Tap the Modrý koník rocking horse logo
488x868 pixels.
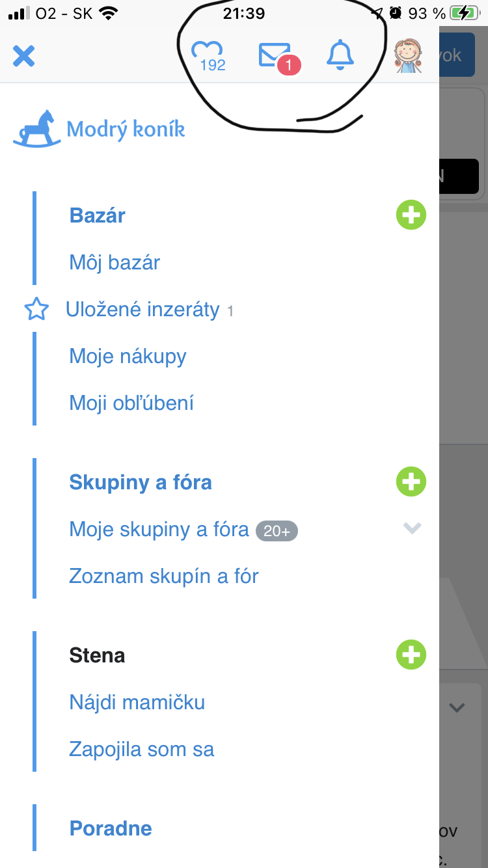99,129
